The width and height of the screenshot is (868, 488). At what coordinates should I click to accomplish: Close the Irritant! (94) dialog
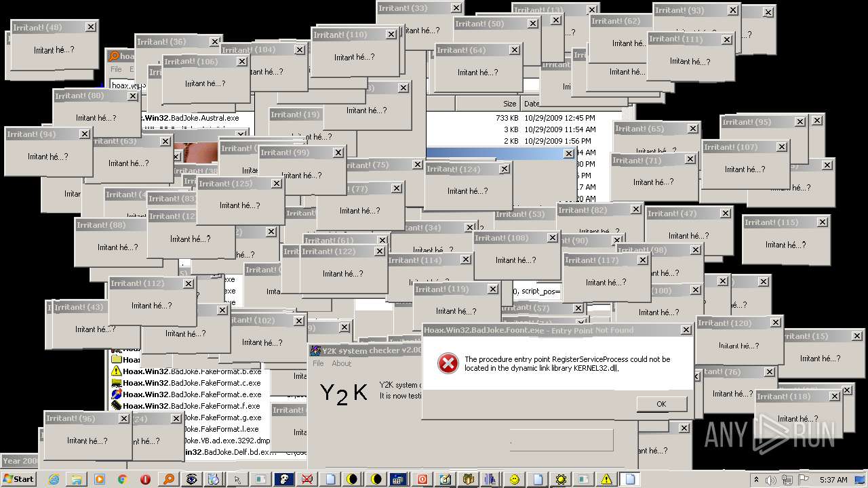pos(84,134)
